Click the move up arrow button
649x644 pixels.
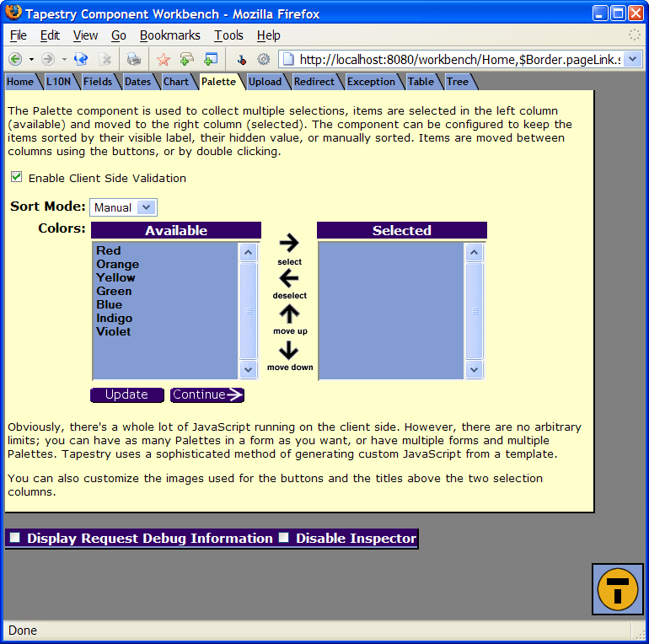point(289,314)
